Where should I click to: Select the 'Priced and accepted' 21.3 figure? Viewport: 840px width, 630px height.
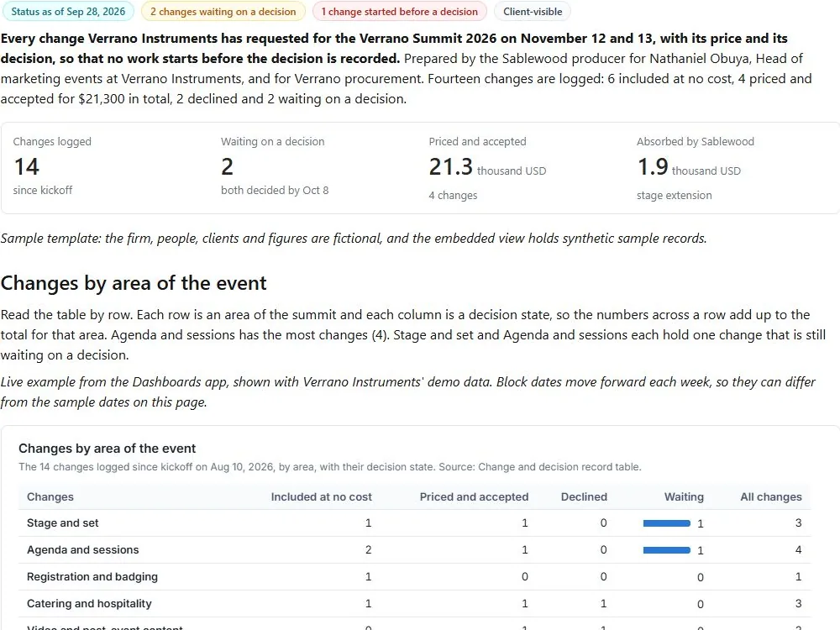(x=450, y=166)
